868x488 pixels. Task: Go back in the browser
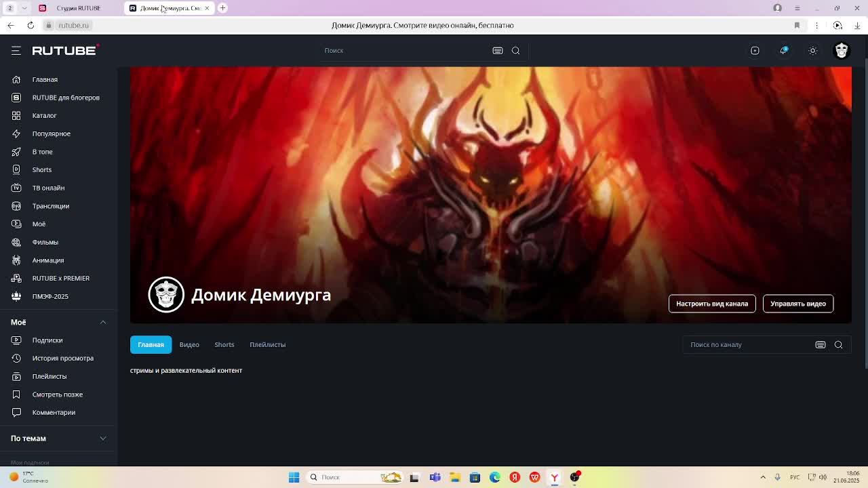tap(11, 25)
